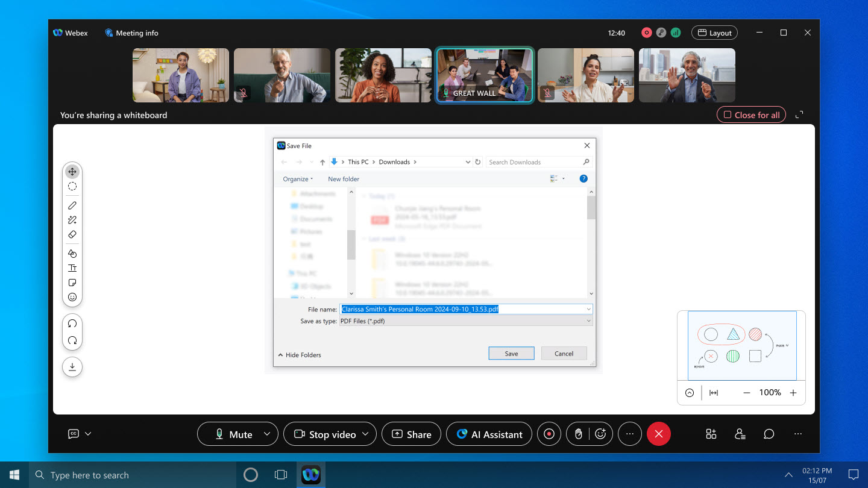Open panel more options menu
868x488 pixels.
pyautogui.click(x=798, y=434)
